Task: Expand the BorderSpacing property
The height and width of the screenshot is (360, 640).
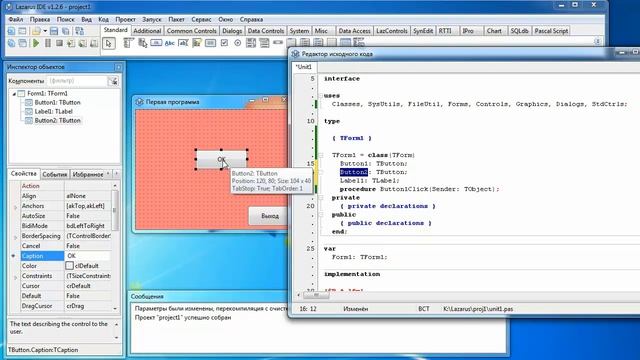Action: click(16, 237)
